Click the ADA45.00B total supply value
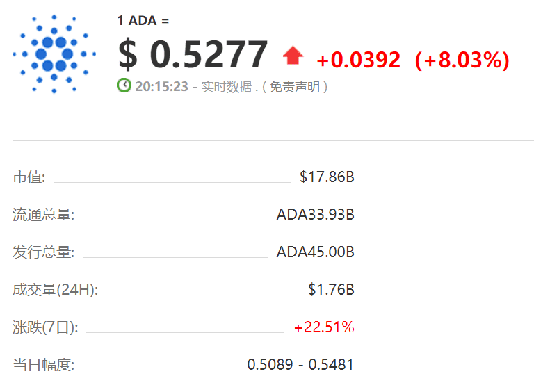 coord(315,252)
